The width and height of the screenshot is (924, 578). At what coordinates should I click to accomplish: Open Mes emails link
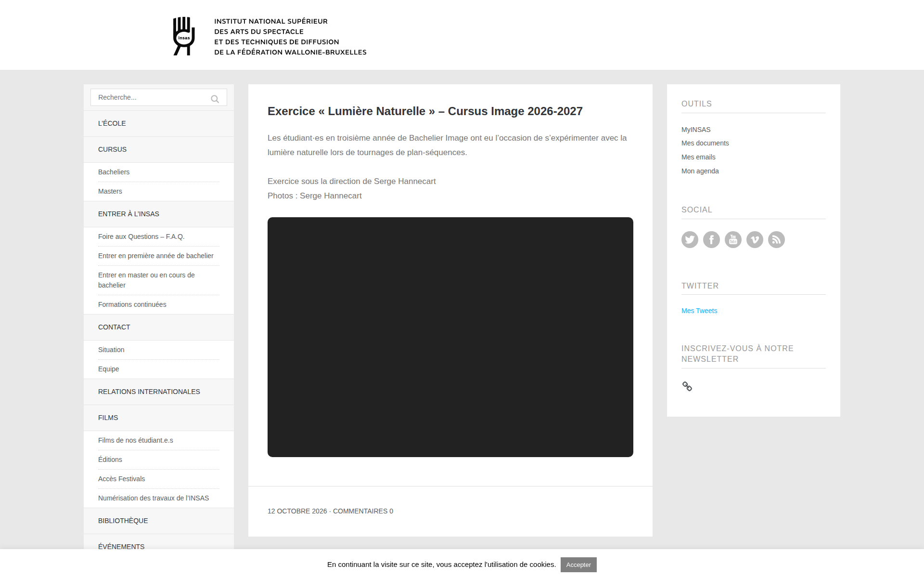[x=698, y=157]
